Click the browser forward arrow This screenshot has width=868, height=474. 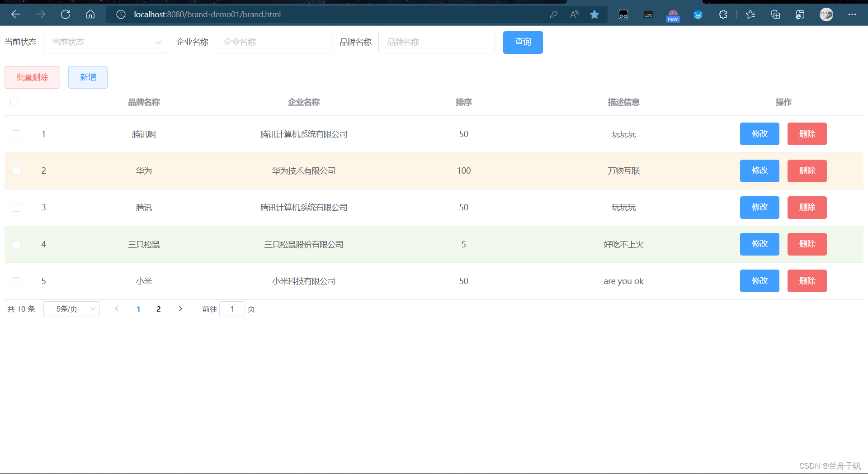[x=41, y=14]
